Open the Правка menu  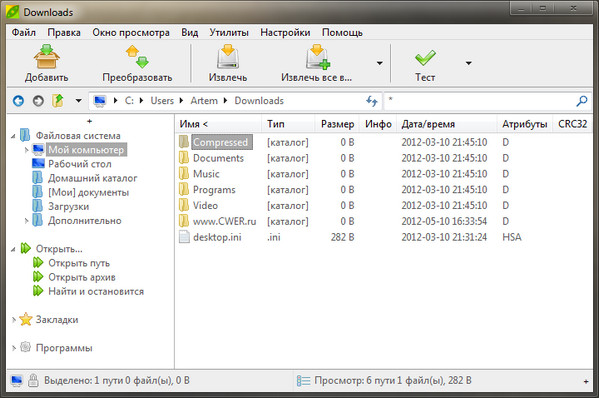tap(64, 32)
